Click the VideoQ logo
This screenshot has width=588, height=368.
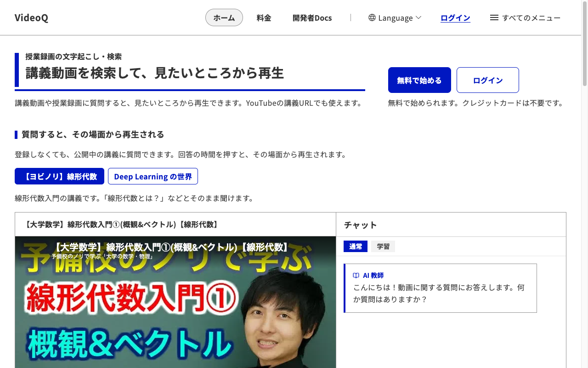31,17
